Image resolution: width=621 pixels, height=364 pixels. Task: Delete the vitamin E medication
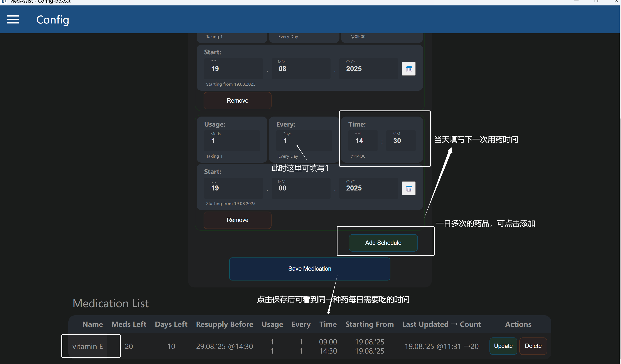tap(533, 346)
